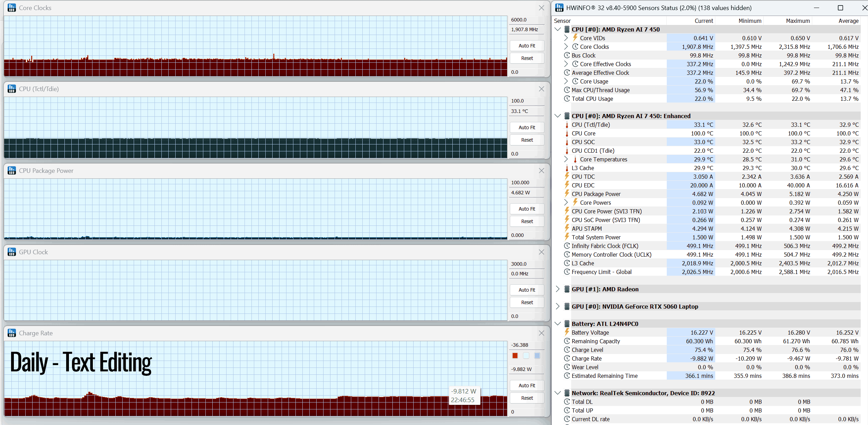Click the 6000.0 maximum value field in Core Clocks graph
The height and width of the screenshot is (425, 868).
click(526, 20)
